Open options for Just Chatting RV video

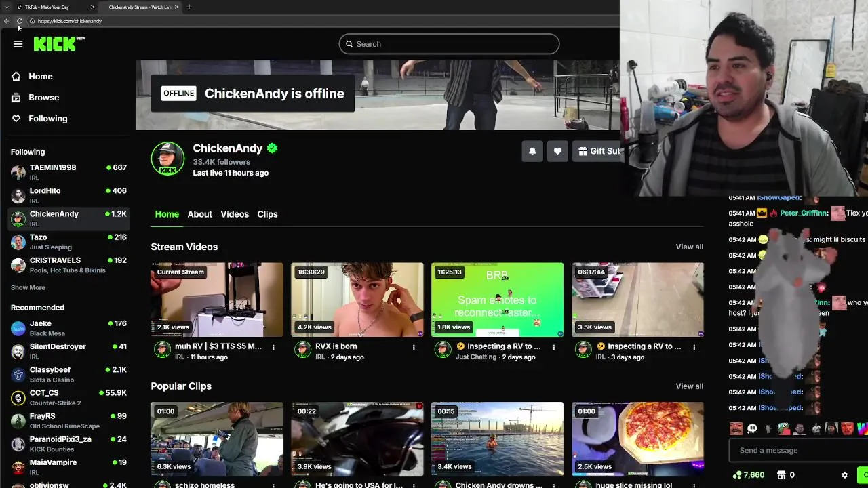tap(553, 347)
